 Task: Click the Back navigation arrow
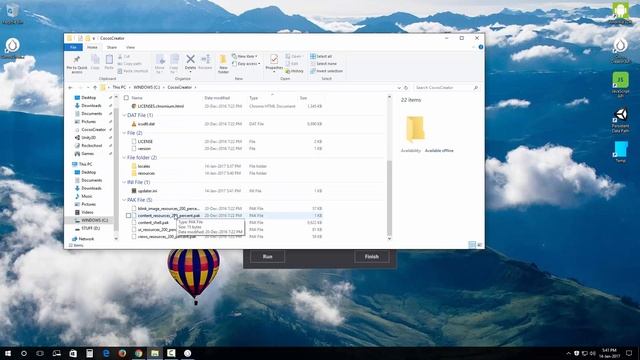pyautogui.click(x=71, y=87)
